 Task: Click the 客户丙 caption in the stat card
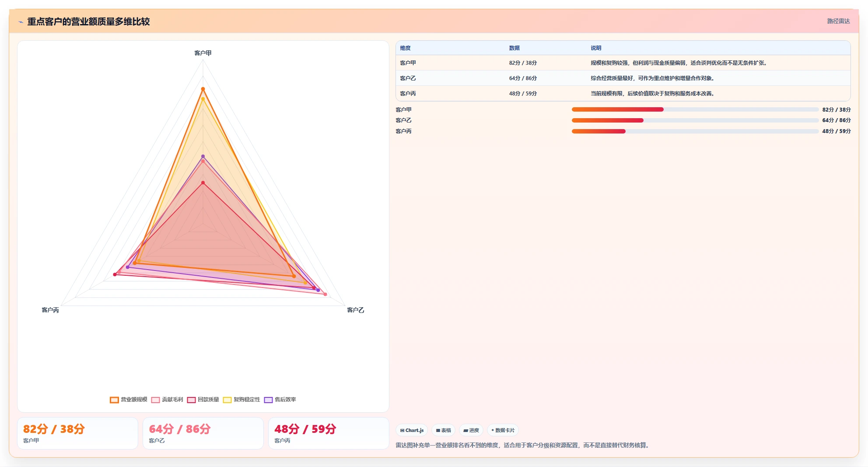[282, 441]
